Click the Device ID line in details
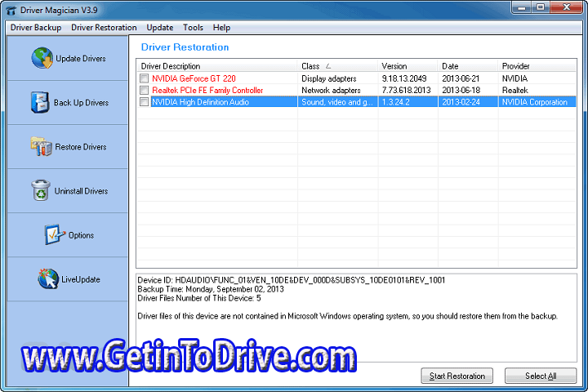 click(x=291, y=280)
